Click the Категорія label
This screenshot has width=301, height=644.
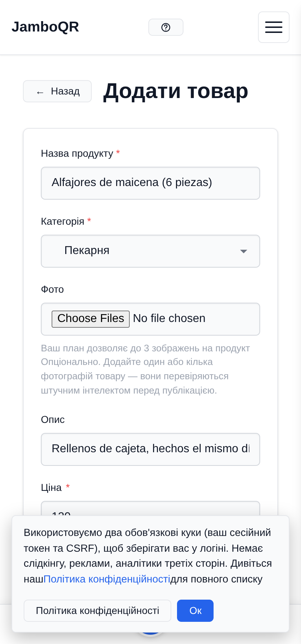pos(63,221)
